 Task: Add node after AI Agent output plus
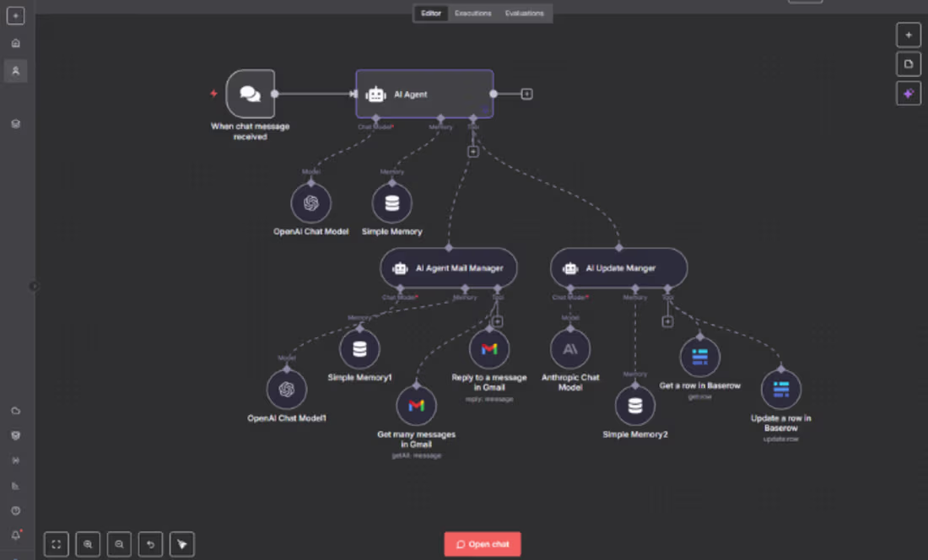tap(526, 94)
